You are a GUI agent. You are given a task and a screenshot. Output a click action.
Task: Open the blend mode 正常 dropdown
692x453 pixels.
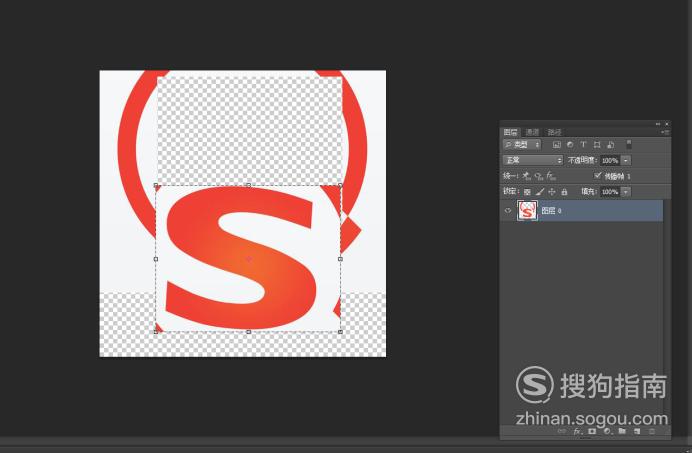[x=533, y=160]
